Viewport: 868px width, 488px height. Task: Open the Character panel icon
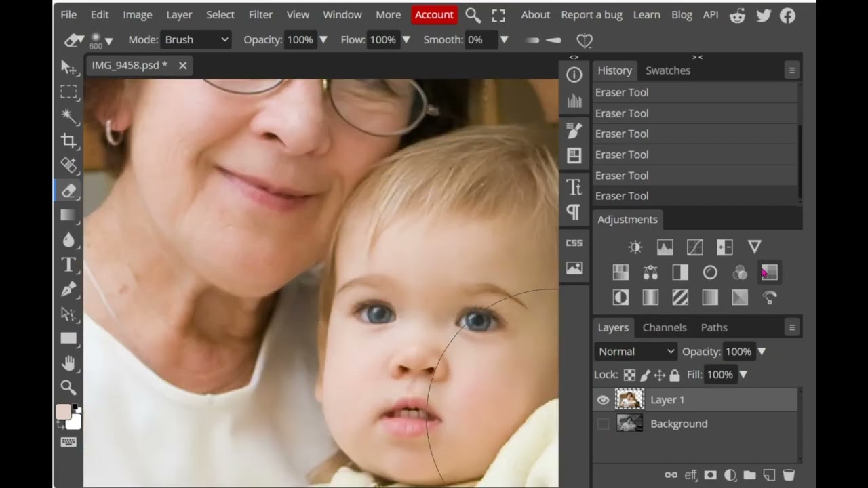pyautogui.click(x=574, y=186)
